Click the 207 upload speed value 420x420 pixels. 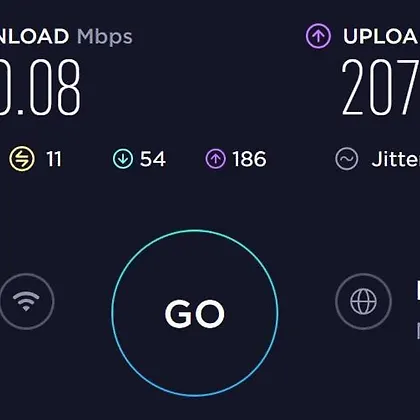[381, 87]
